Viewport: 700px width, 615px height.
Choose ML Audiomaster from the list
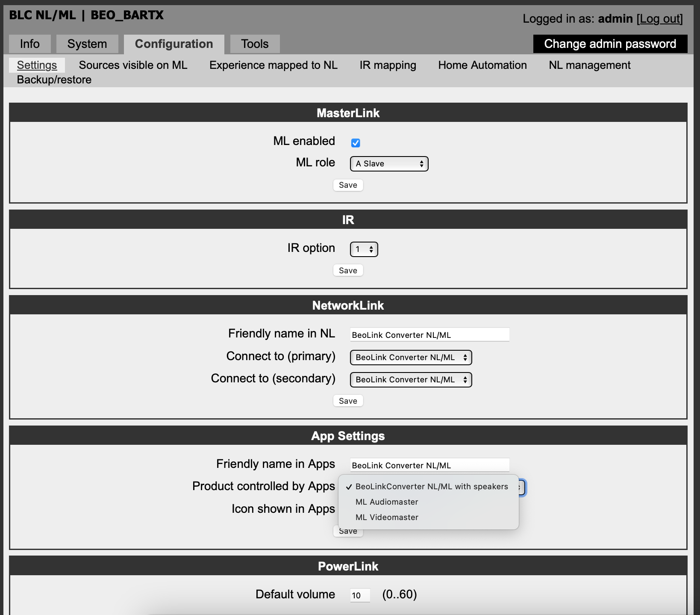(428, 502)
